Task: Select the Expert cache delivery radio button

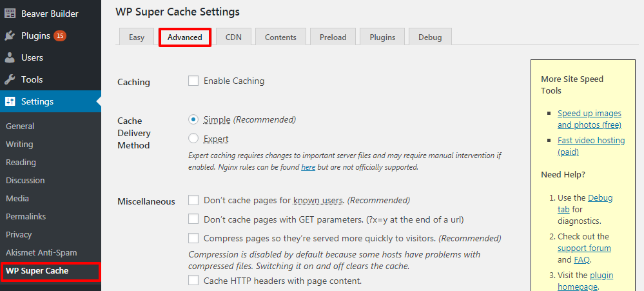Action: click(x=193, y=139)
